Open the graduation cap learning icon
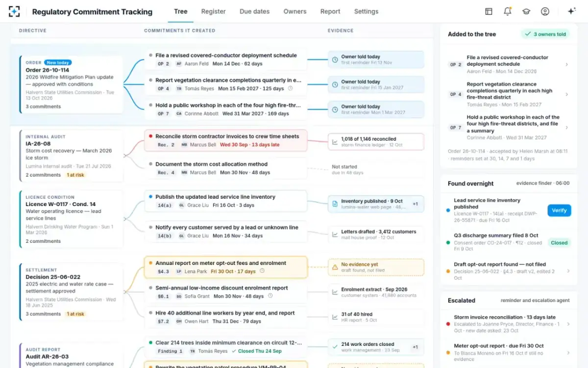The width and height of the screenshot is (588, 368). coord(526,11)
